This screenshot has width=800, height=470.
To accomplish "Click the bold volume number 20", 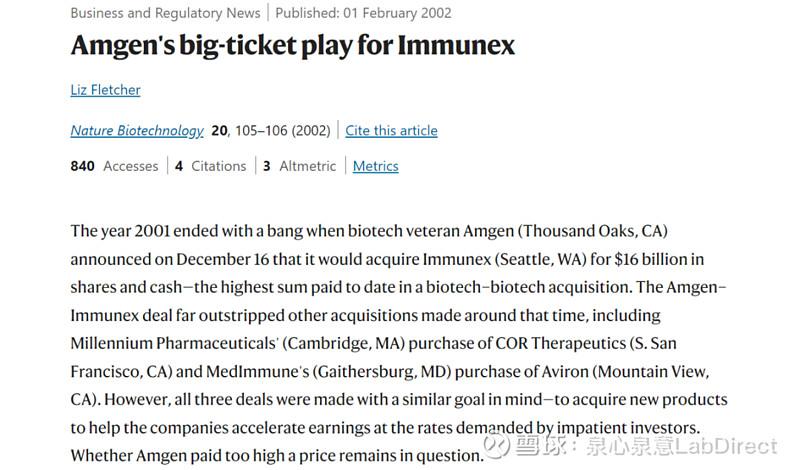I will (x=219, y=130).
